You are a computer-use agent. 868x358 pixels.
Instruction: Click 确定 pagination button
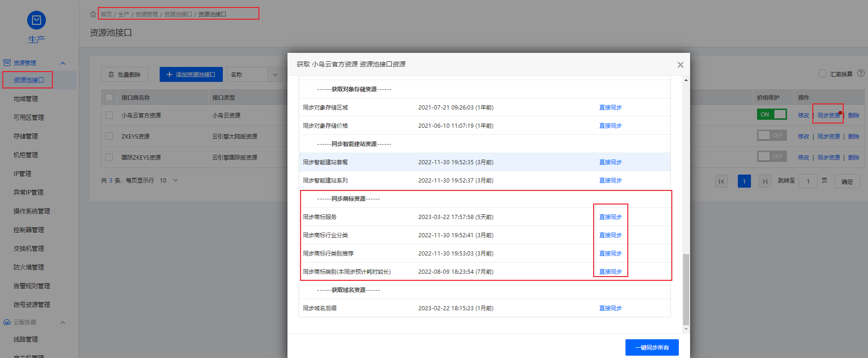tap(847, 181)
